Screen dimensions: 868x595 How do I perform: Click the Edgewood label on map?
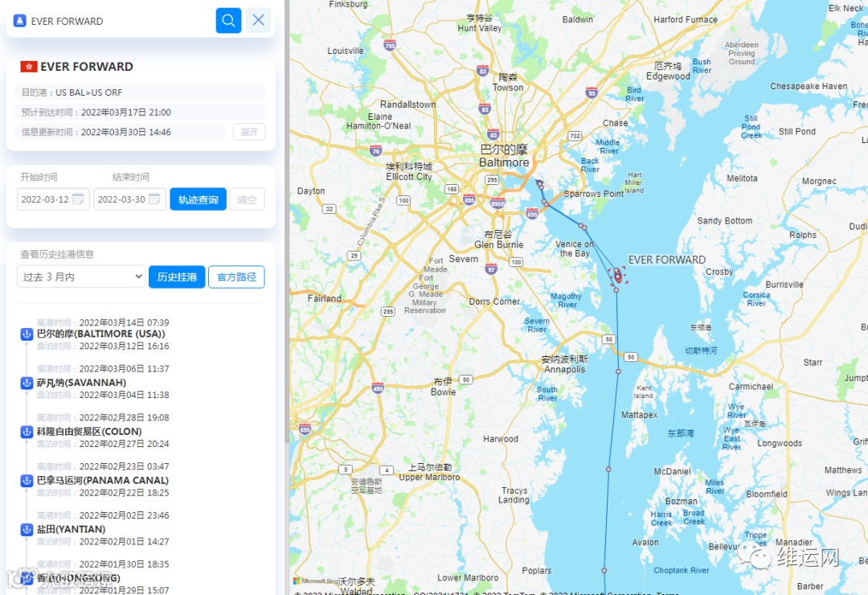click(668, 72)
